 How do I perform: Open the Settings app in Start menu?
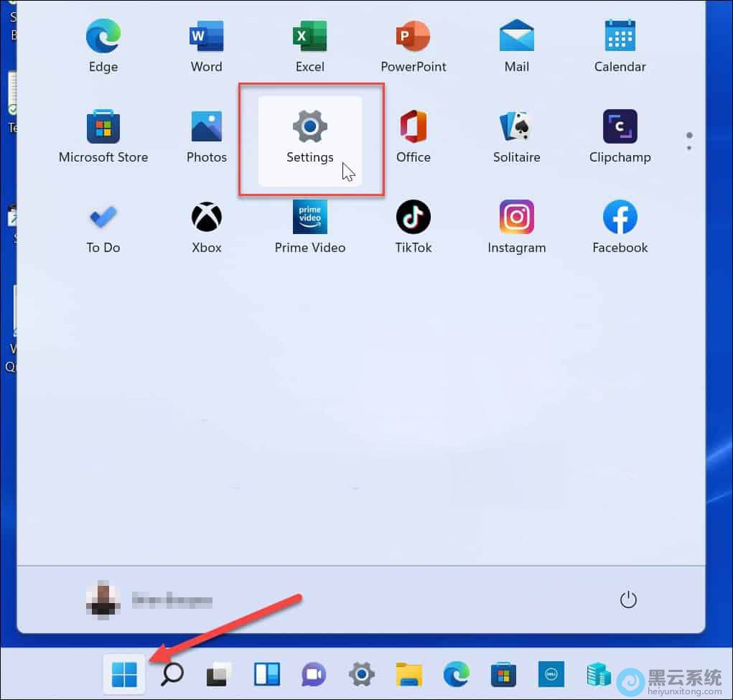click(x=309, y=141)
